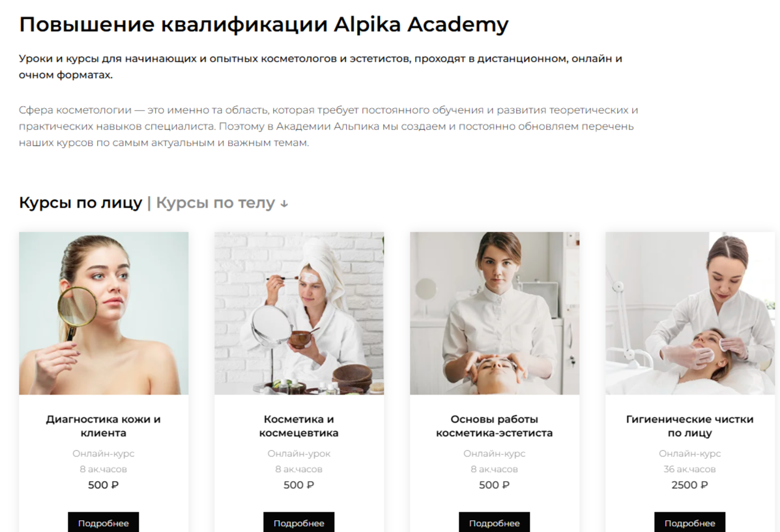Open the Гигиенические чистки по лицу title
The height and width of the screenshot is (532, 780).
(690, 426)
